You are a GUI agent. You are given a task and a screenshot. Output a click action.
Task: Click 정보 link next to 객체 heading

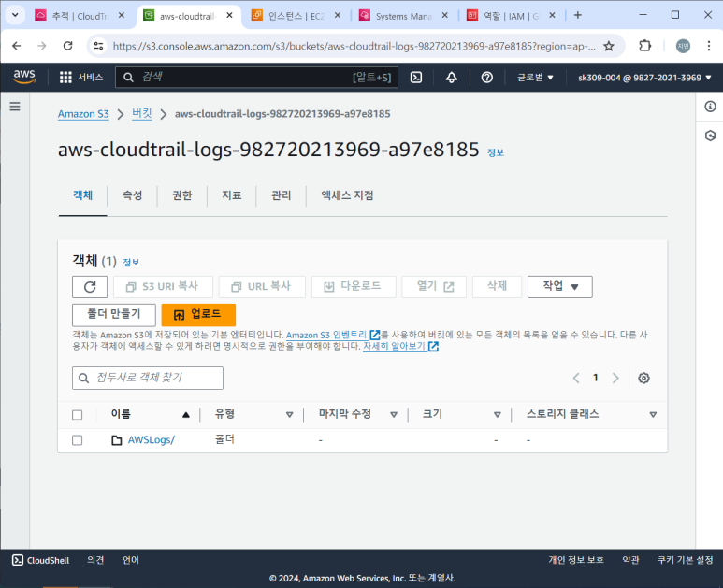point(131,262)
